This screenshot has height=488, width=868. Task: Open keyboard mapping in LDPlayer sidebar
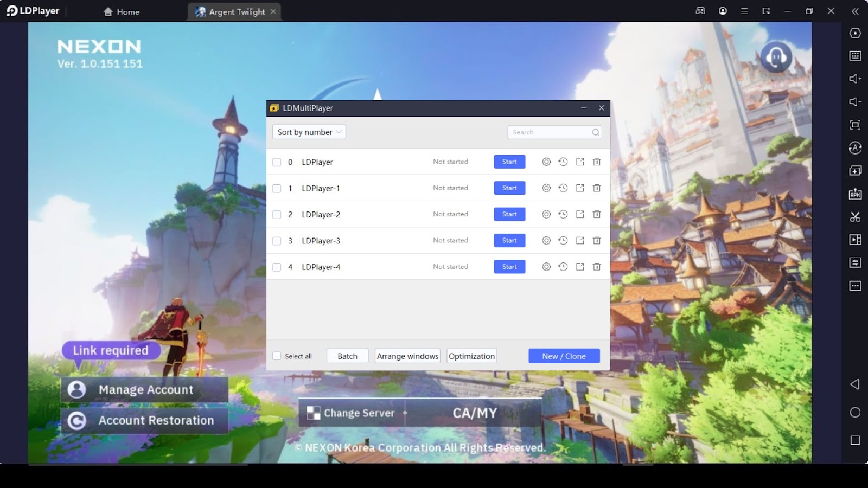pos(855,56)
